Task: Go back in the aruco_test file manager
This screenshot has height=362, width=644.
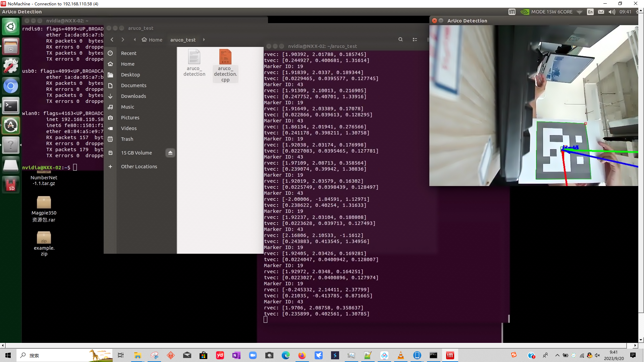Action: 112,40
